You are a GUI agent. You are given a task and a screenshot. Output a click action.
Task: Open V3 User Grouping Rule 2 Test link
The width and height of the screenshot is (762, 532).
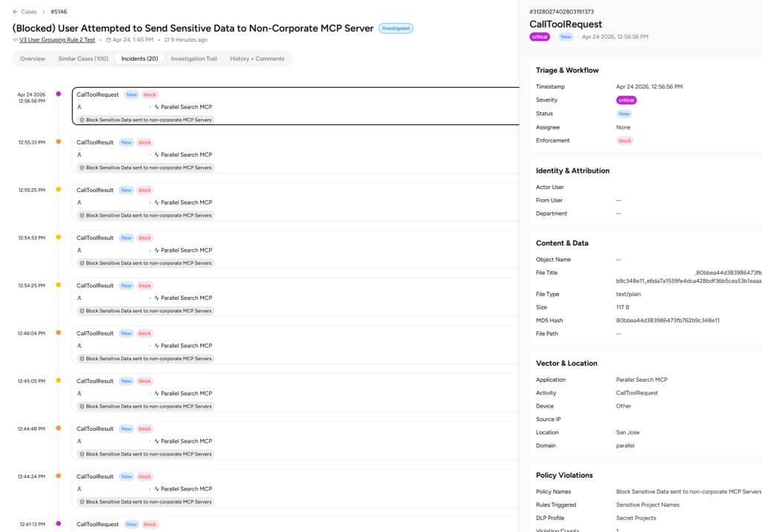(57, 40)
